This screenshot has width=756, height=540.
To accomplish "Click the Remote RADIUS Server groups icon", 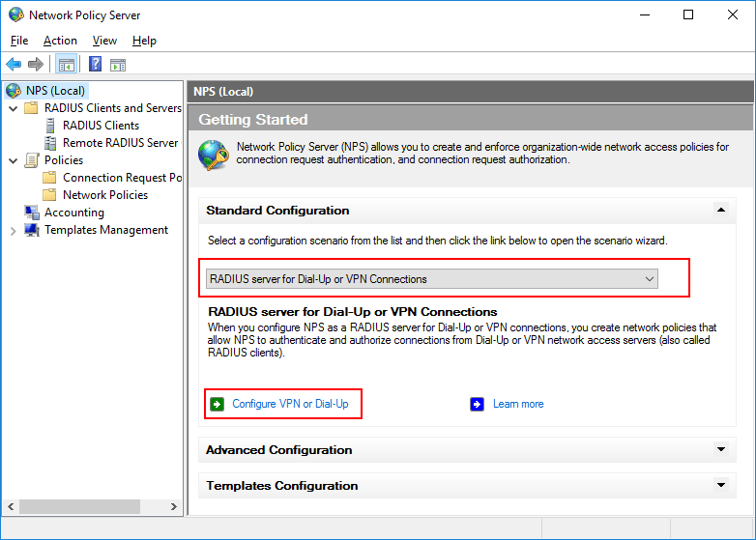I will (50, 143).
